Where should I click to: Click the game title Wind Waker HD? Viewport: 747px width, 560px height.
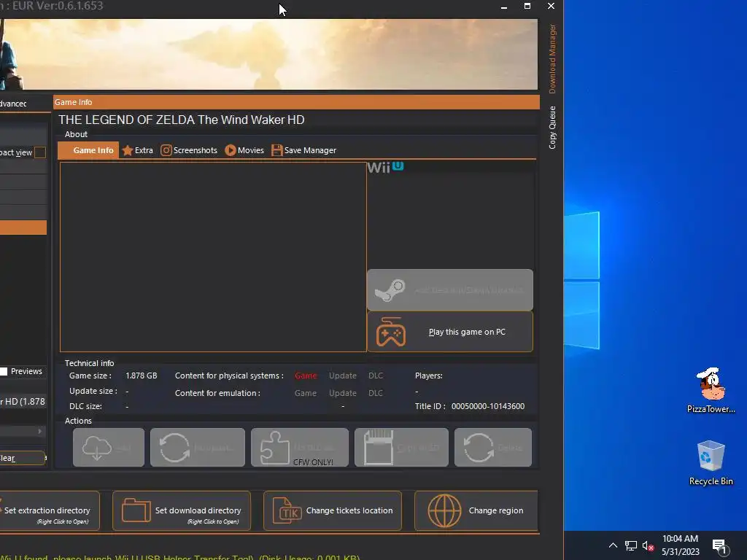click(x=181, y=120)
